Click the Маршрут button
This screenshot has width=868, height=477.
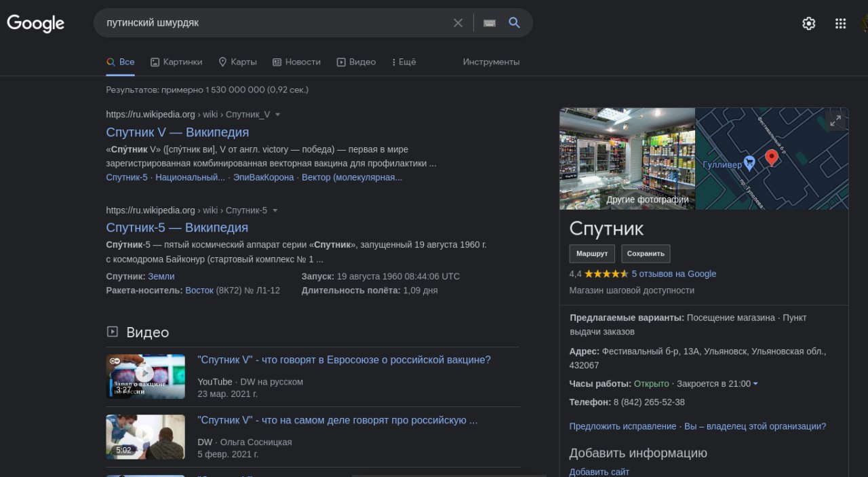(x=592, y=254)
